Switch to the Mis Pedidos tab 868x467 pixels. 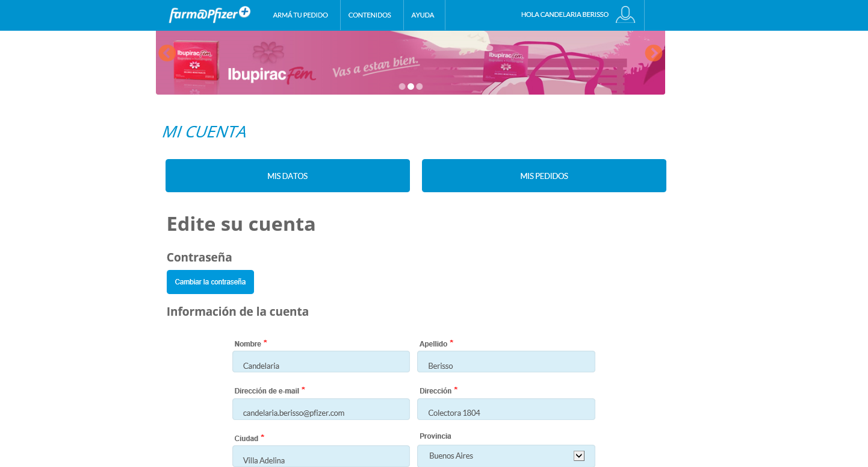(544, 176)
